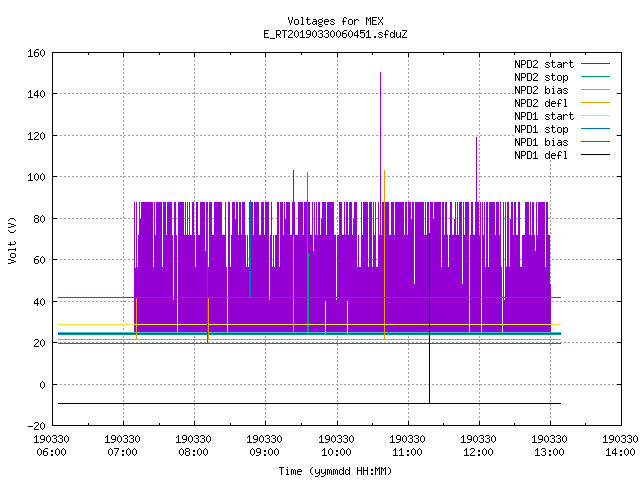Click the 07:00 time axis label

pyautogui.click(x=122, y=453)
